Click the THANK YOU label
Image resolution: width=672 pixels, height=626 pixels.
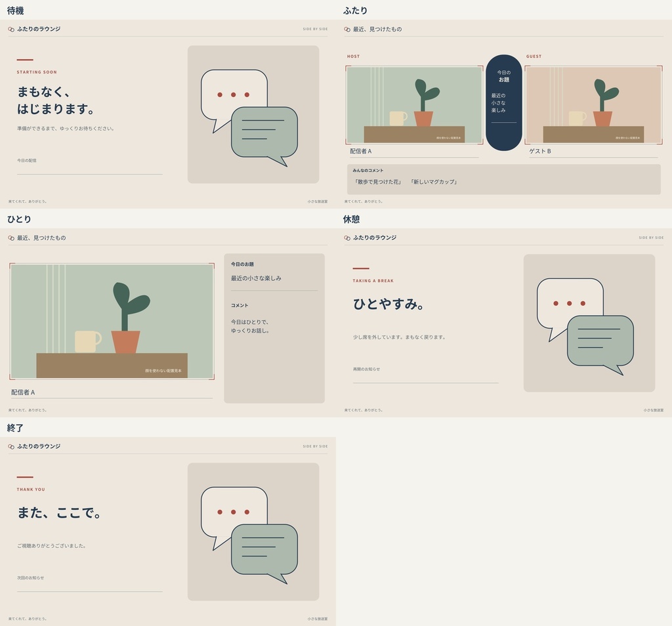point(31,490)
